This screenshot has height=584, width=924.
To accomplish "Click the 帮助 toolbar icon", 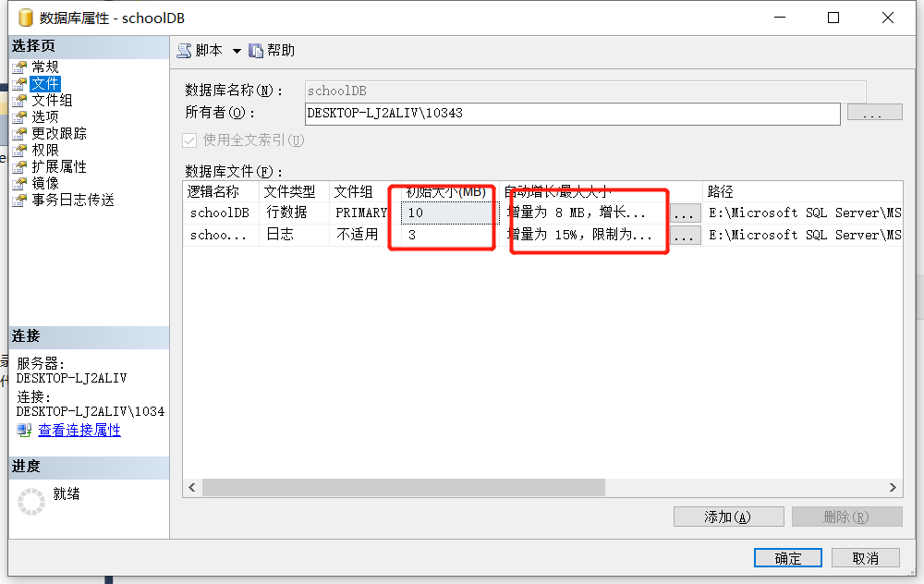I will pyautogui.click(x=256, y=51).
